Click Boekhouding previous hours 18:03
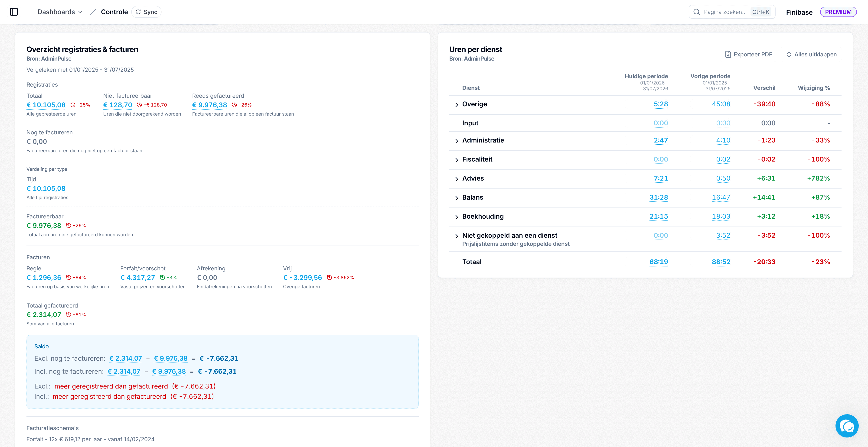The height and width of the screenshot is (447, 868). click(x=721, y=216)
